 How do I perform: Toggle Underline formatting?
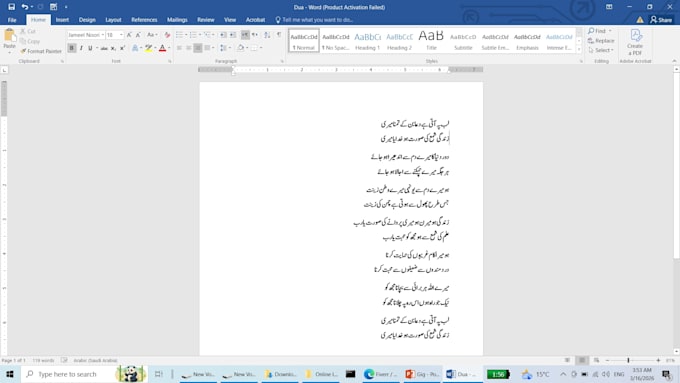pos(90,48)
